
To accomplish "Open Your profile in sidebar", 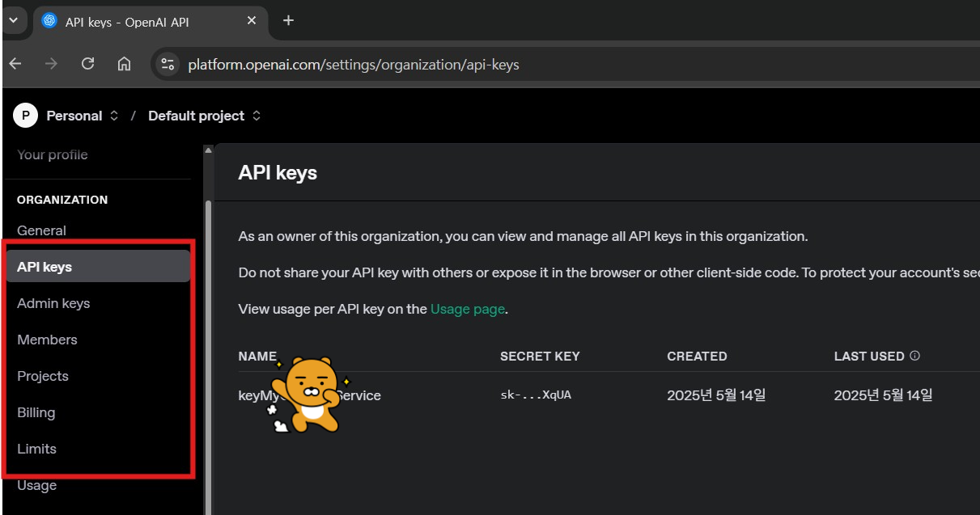I will pos(53,154).
